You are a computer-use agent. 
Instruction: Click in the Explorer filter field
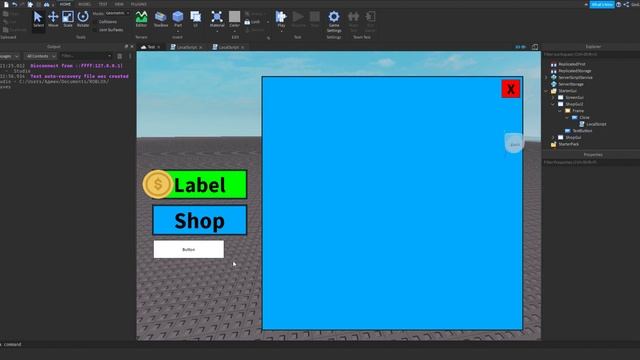point(591,54)
